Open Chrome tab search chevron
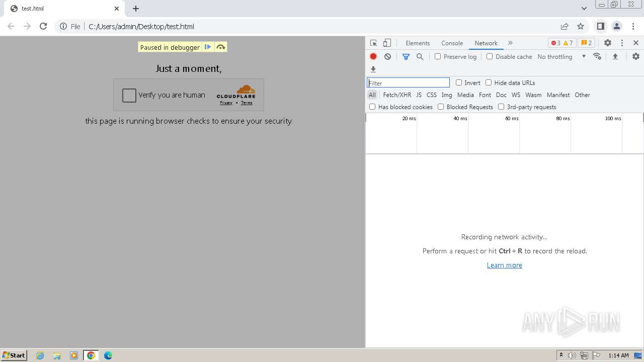This screenshot has width=644, height=362. coord(584,9)
